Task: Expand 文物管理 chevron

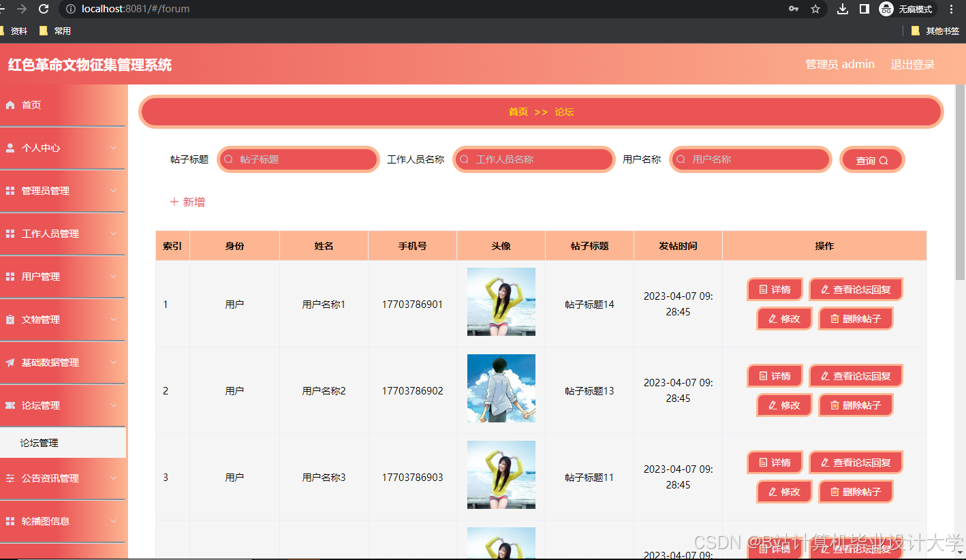Action: pyautogui.click(x=114, y=320)
